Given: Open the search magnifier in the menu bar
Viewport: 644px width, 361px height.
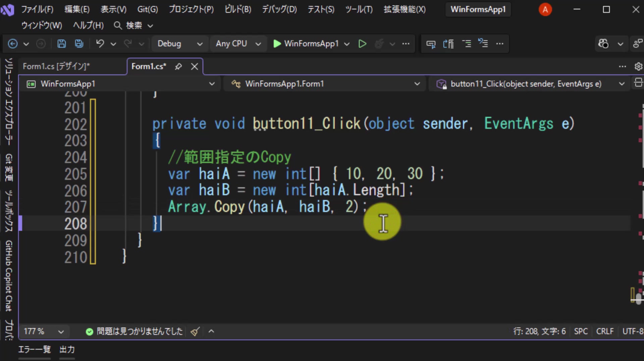Looking at the screenshot, I should click(x=117, y=25).
